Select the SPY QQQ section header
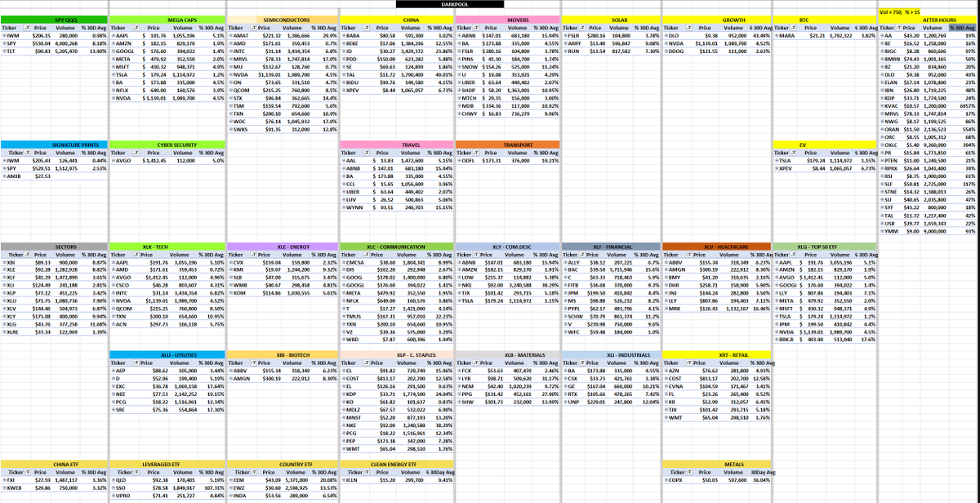The image size is (980, 503). point(56,18)
